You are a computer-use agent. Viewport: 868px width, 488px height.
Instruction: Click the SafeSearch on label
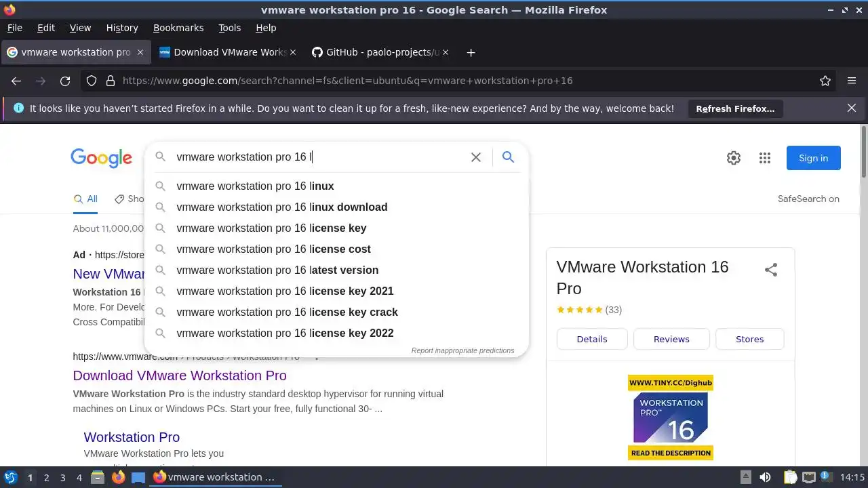pos(808,199)
